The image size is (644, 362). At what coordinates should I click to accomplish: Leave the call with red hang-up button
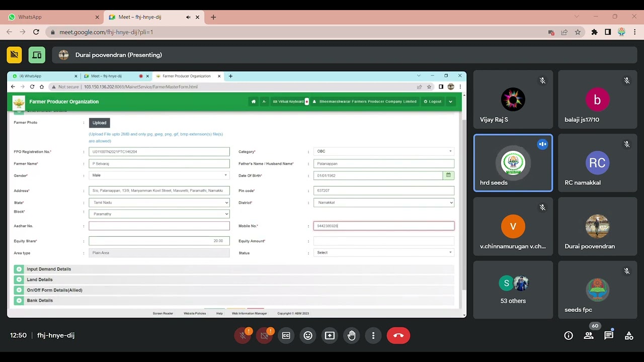[x=398, y=335]
